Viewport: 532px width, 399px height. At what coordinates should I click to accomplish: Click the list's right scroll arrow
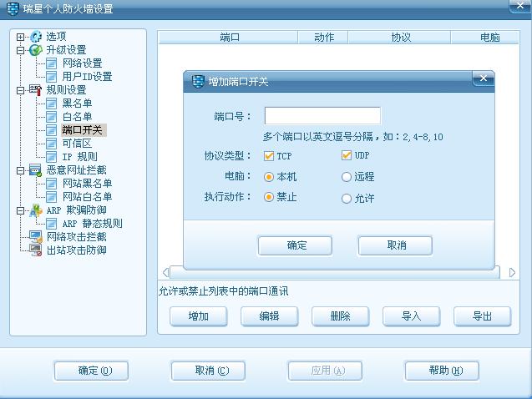click(512, 273)
